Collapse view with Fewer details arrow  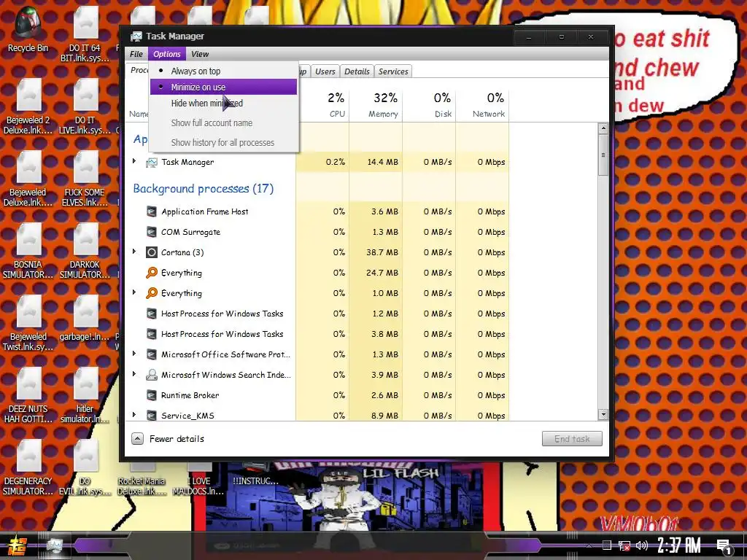pyautogui.click(x=137, y=438)
